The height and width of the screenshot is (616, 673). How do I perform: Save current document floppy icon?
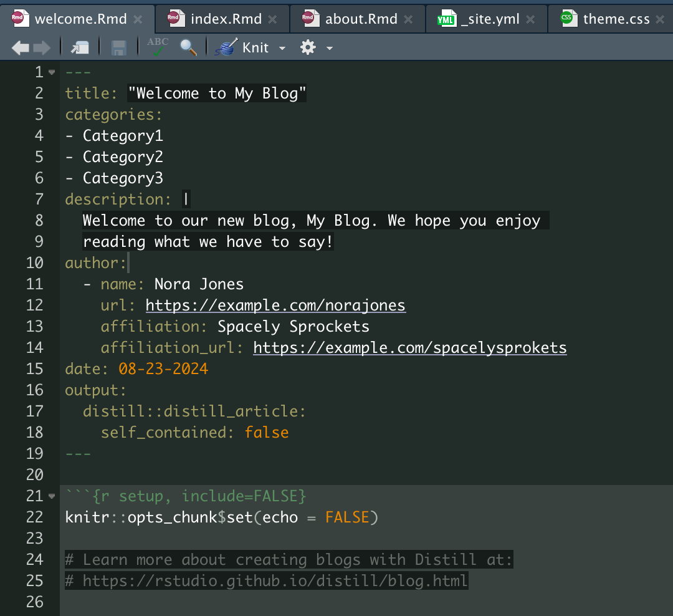118,47
